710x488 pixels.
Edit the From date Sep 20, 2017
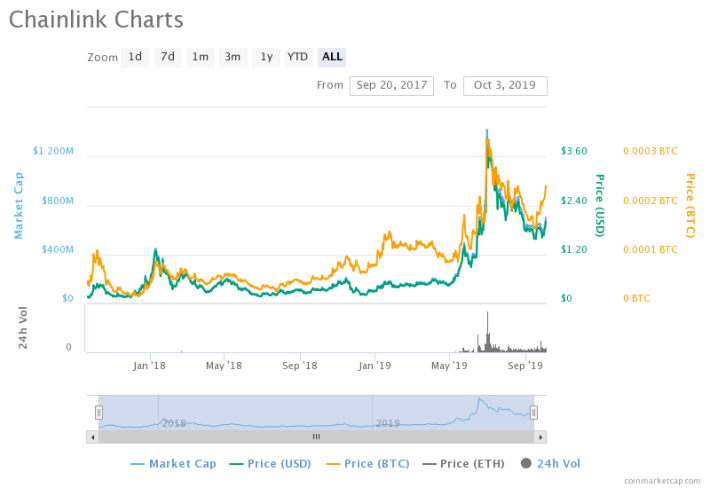click(x=392, y=86)
